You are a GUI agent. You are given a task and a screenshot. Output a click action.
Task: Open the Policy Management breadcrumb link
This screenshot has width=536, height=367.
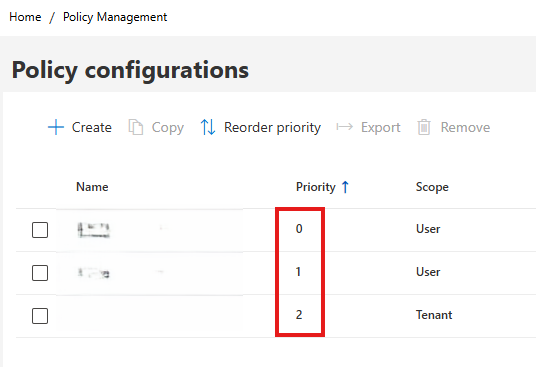(x=115, y=17)
